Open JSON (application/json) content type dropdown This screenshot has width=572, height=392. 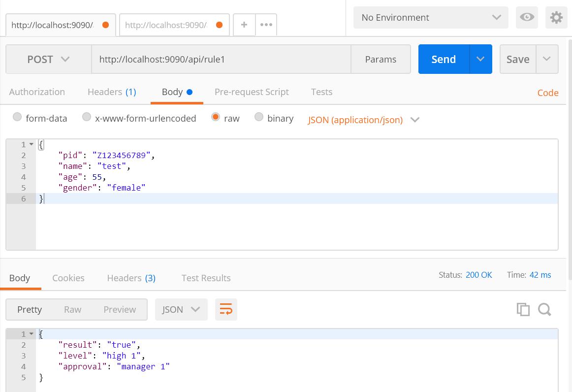click(x=363, y=120)
